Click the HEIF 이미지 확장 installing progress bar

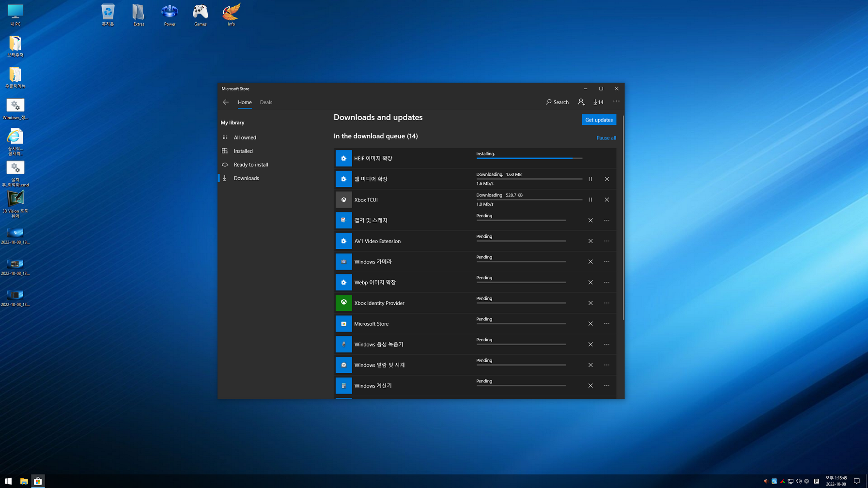point(529,158)
